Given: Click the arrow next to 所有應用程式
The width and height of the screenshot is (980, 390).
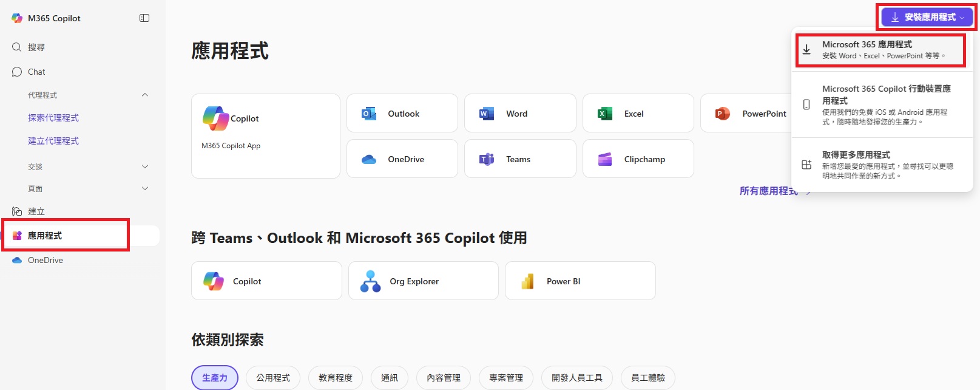Looking at the screenshot, I should point(808,192).
